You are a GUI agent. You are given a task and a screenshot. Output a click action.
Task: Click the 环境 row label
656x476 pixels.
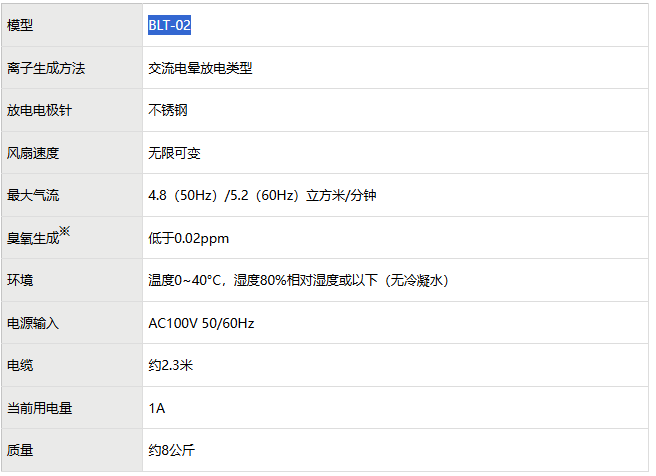tap(20, 281)
